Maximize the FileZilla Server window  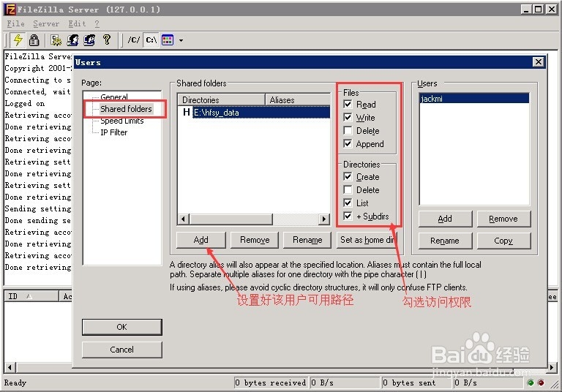point(539,10)
